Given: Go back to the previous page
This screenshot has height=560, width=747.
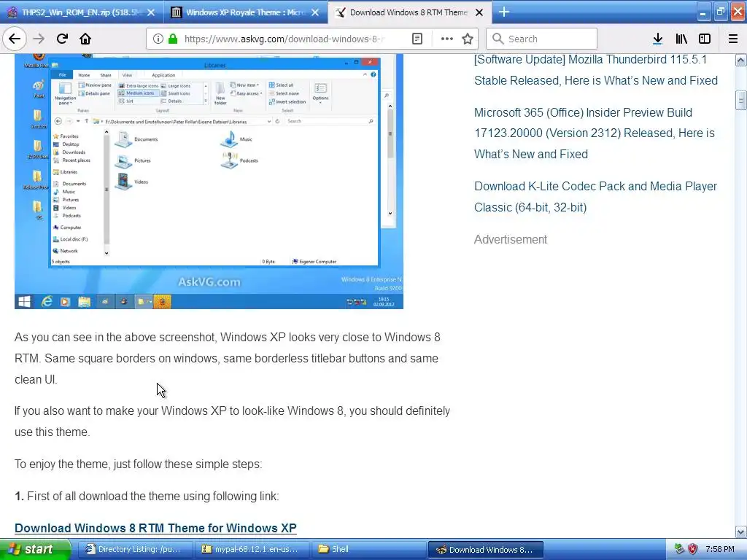Looking at the screenshot, I should point(15,39).
